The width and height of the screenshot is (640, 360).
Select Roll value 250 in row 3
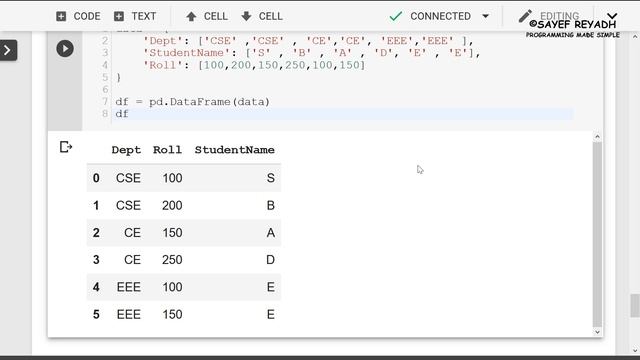(172, 260)
